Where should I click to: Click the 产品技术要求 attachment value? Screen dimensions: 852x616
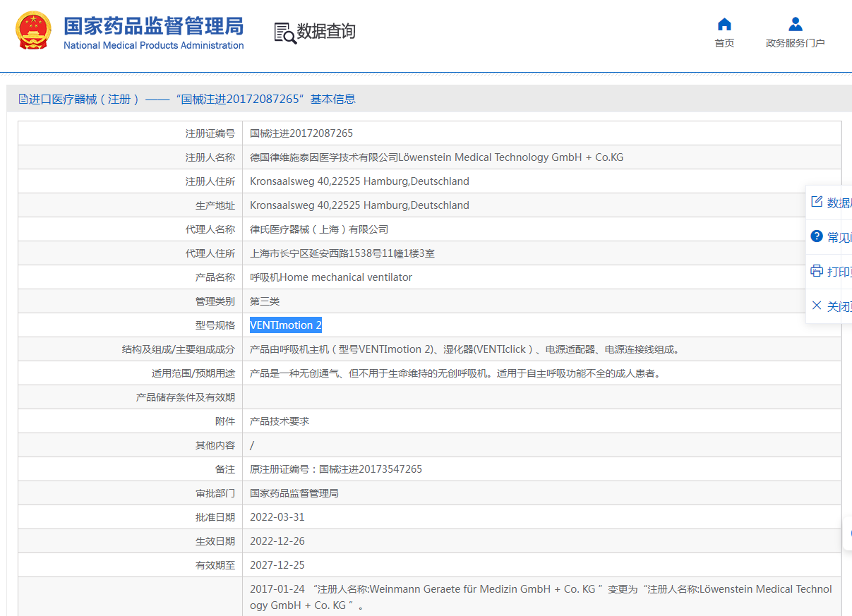pyautogui.click(x=280, y=421)
